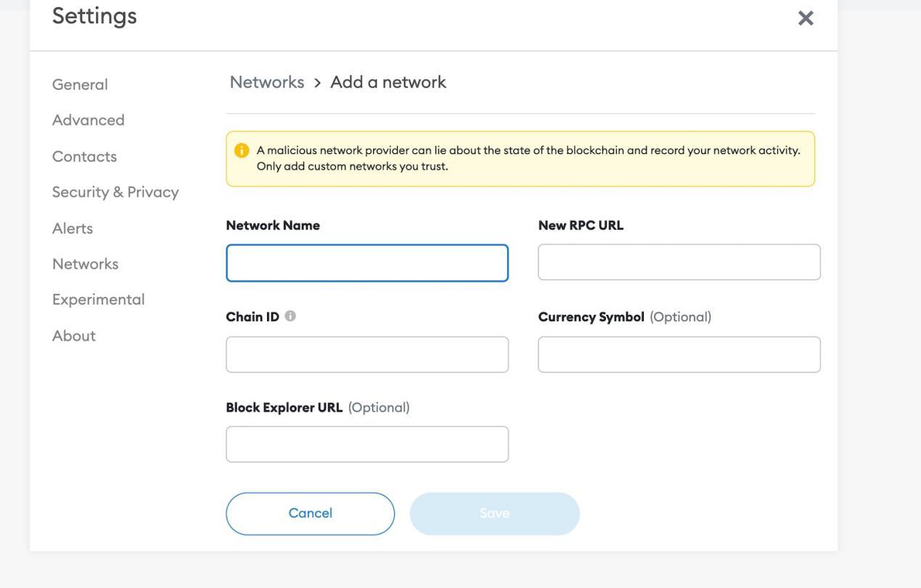Select Networks in the sidebar
Image resolution: width=921 pixels, height=588 pixels.
pyautogui.click(x=85, y=264)
